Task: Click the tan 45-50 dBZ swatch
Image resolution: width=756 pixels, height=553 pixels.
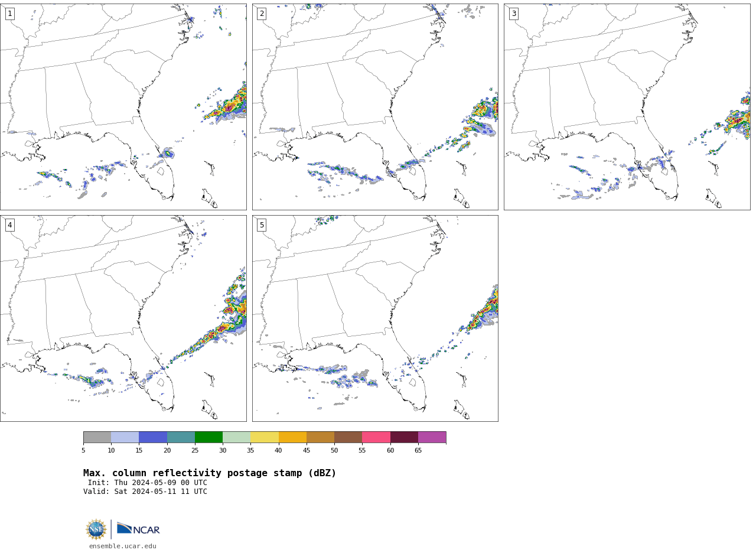Action: tap(320, 437)
